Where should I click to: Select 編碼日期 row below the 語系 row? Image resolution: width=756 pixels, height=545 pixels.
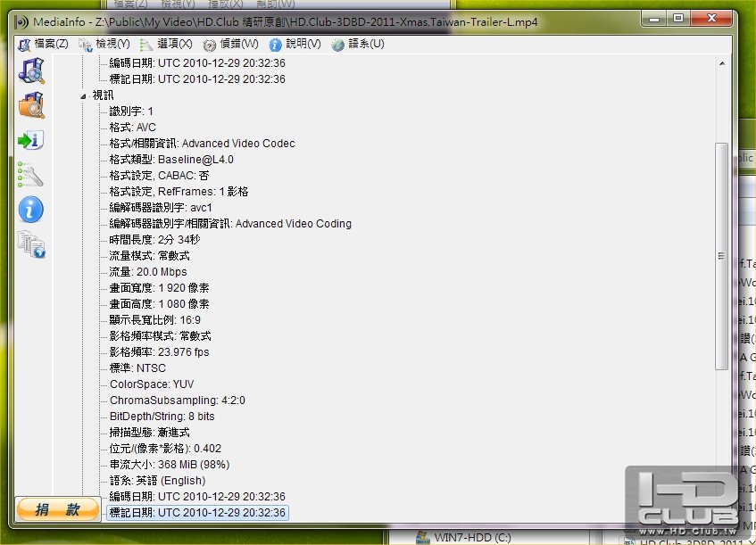pyautogui.click(x=197, y=497)
